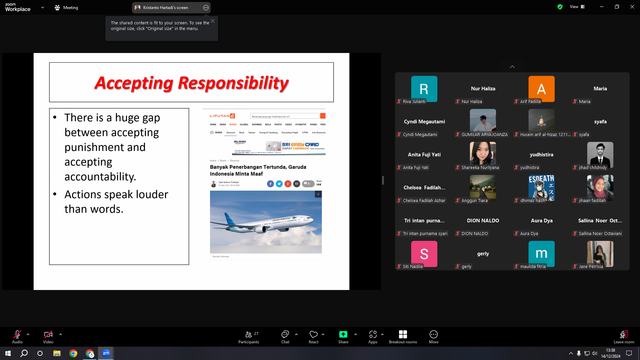Screen dimensions: 640x360
Task: Dismiss the shared content size notification
Action: (213, 21)
